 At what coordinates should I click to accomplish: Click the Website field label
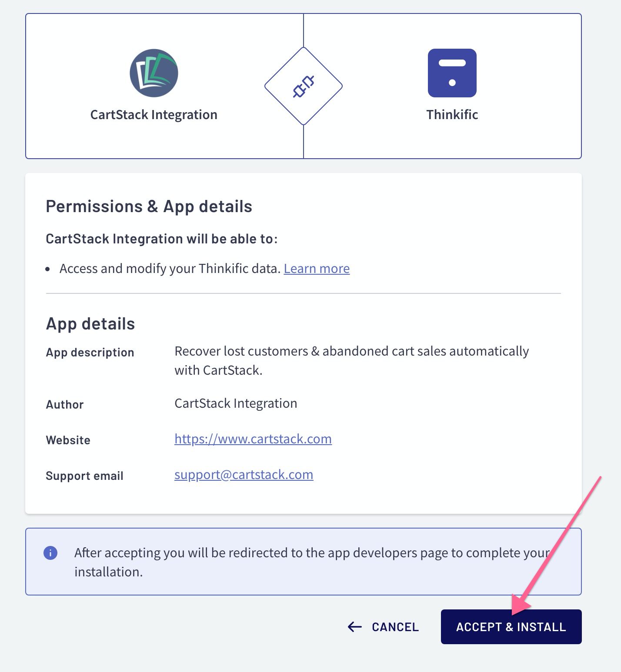(68, 440)
